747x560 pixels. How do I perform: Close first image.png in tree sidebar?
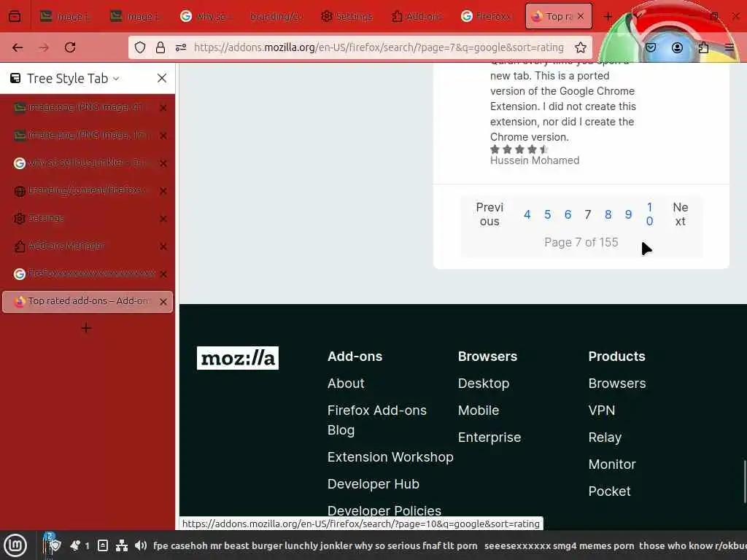coord(163,108)
